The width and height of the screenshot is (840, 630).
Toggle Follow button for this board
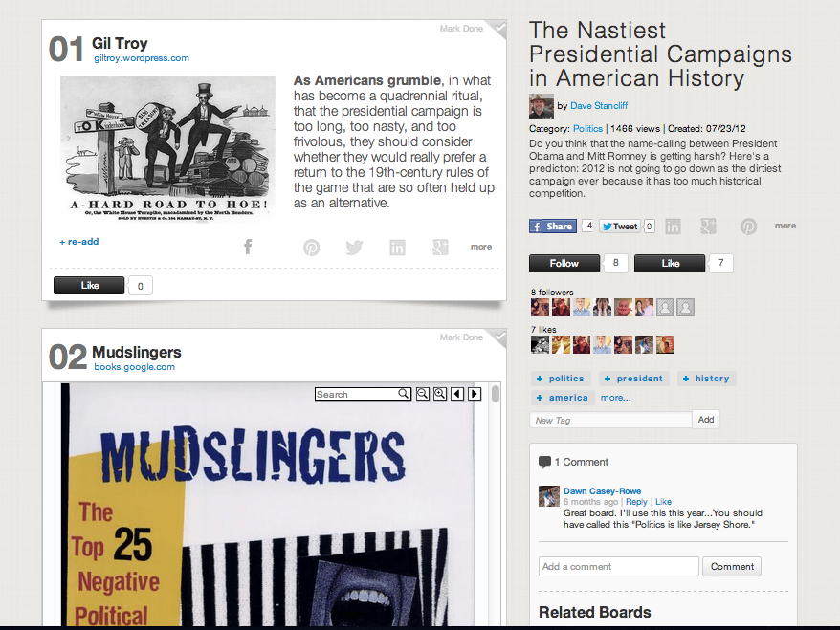pos(564,263)
